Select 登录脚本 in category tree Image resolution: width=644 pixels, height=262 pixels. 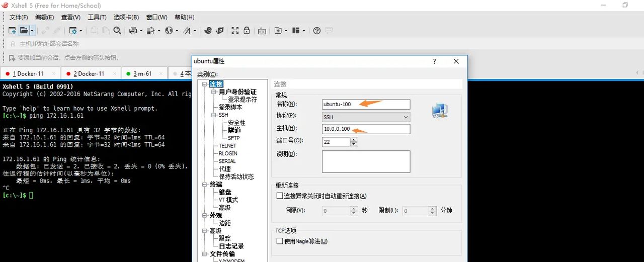pyautogui.click(x=230, y=107)
